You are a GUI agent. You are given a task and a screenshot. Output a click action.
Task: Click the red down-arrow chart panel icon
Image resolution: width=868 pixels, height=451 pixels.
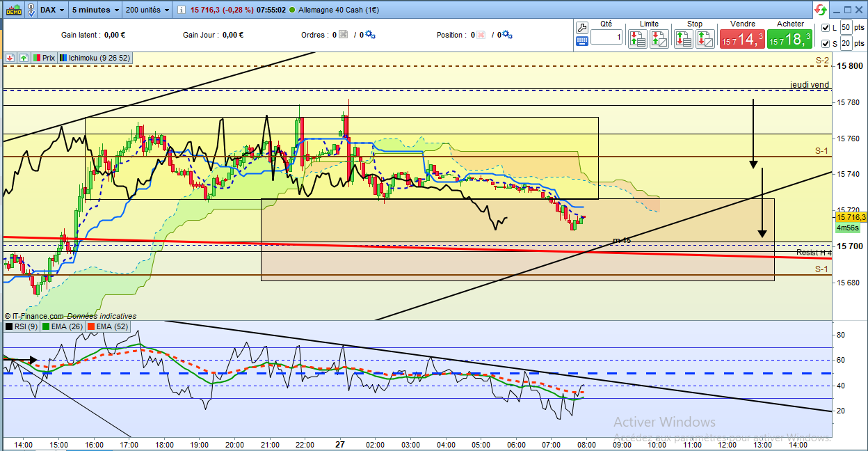point(10,58)
